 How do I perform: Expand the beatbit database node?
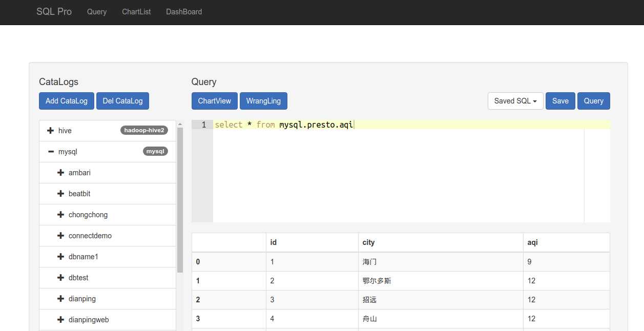point(60,194)
